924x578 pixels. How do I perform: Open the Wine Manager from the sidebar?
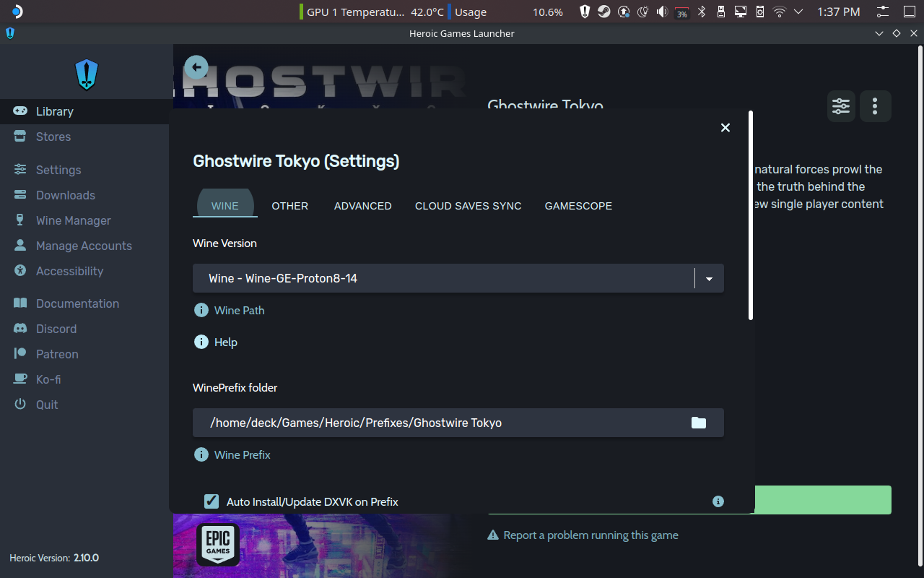74,220
